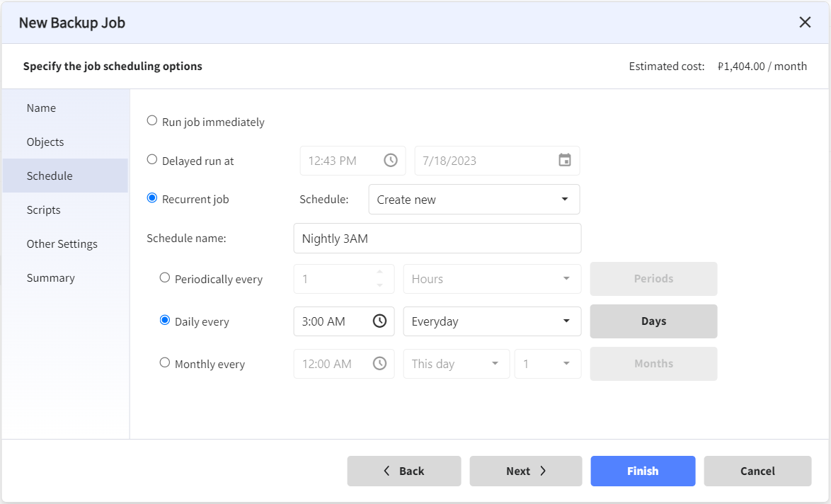Open the Other Settings step
The width and height of the screenshot is (831, 504).
click(x=62, y=244)
